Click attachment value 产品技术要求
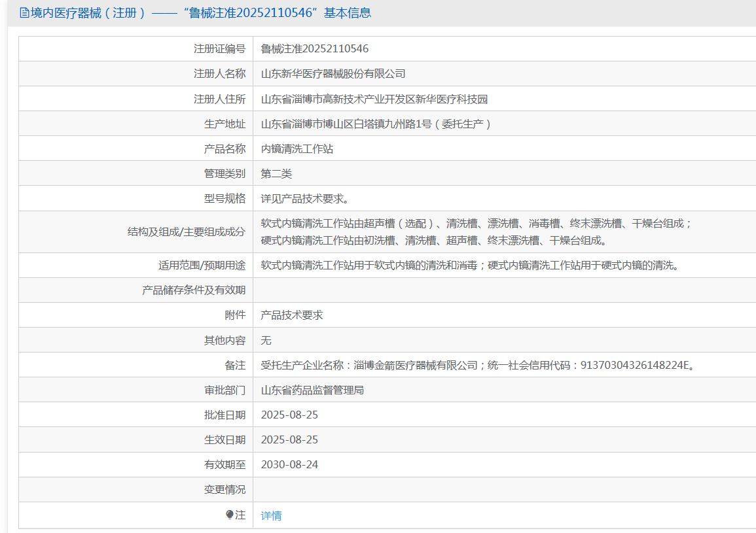The width and height of the screenshot is (756, 533). coord(292,315)
